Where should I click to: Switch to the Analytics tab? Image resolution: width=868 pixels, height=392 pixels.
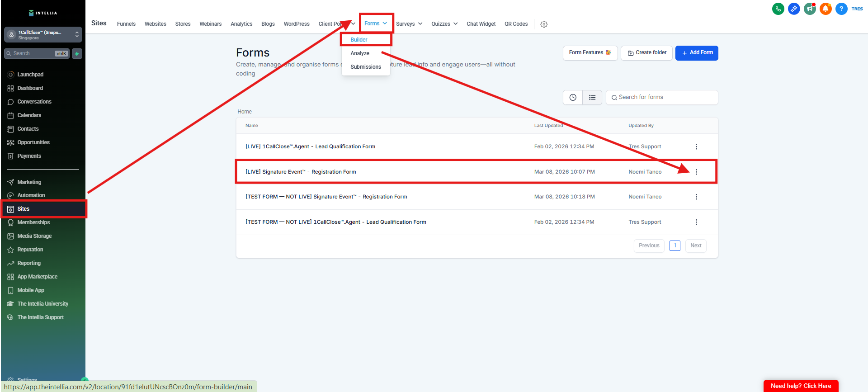click(x=241, y=24)
